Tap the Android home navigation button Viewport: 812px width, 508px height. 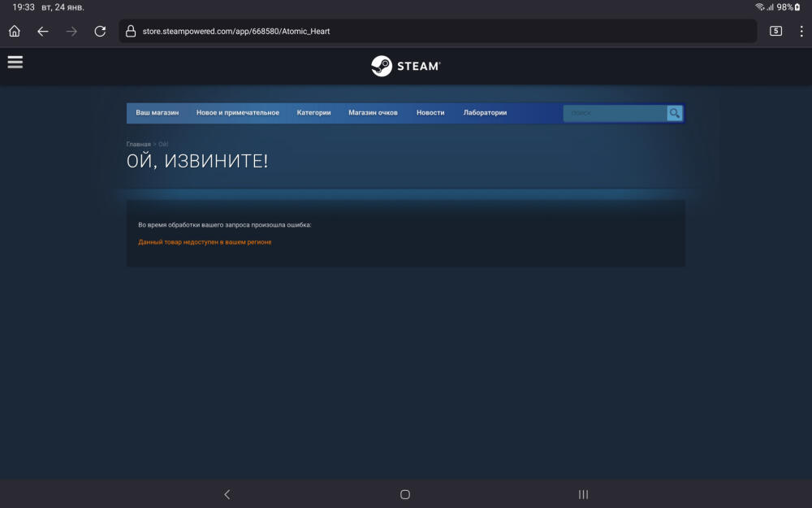click(x=405, y=494)
